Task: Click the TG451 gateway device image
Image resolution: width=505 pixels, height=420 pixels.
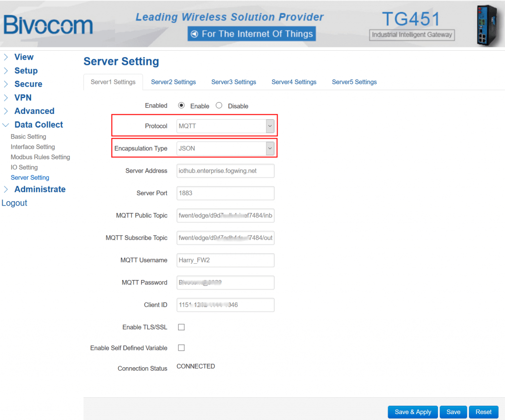Action: pos(486,24)
